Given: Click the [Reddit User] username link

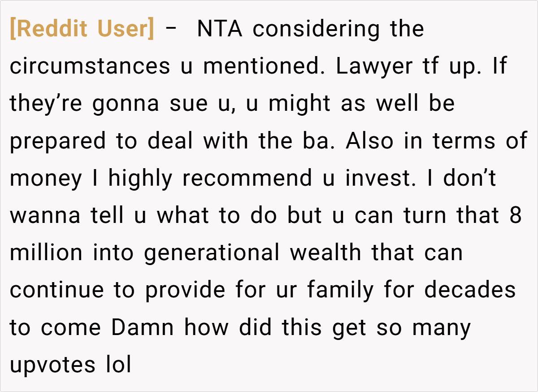Looking at the screenshot, I should click(x=82, y=30).
